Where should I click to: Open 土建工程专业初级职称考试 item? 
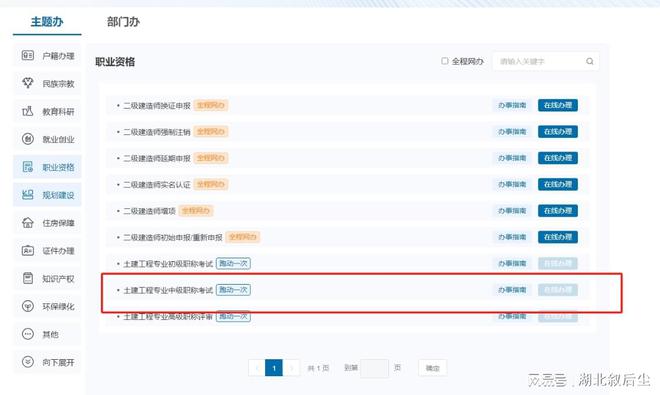pyautogui.click(x=168, y=264)
